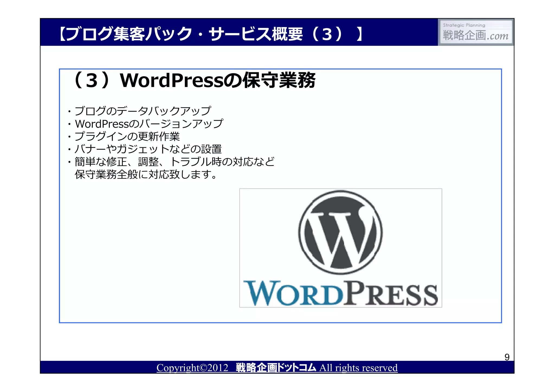Select the bullet バナーやガジェットなどの設置
This screenshot has width=555, height=392.
point(145,149)
